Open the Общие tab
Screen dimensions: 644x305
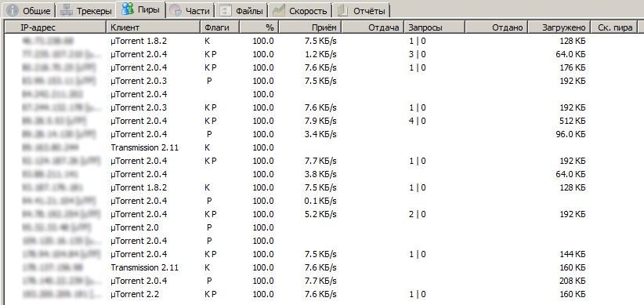[x=29, y=11]
